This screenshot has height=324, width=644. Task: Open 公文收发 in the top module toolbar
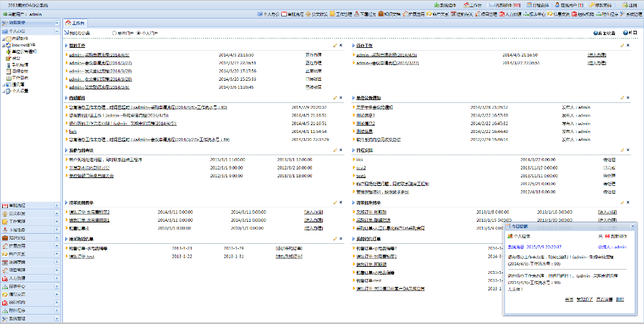click(317, 14)
